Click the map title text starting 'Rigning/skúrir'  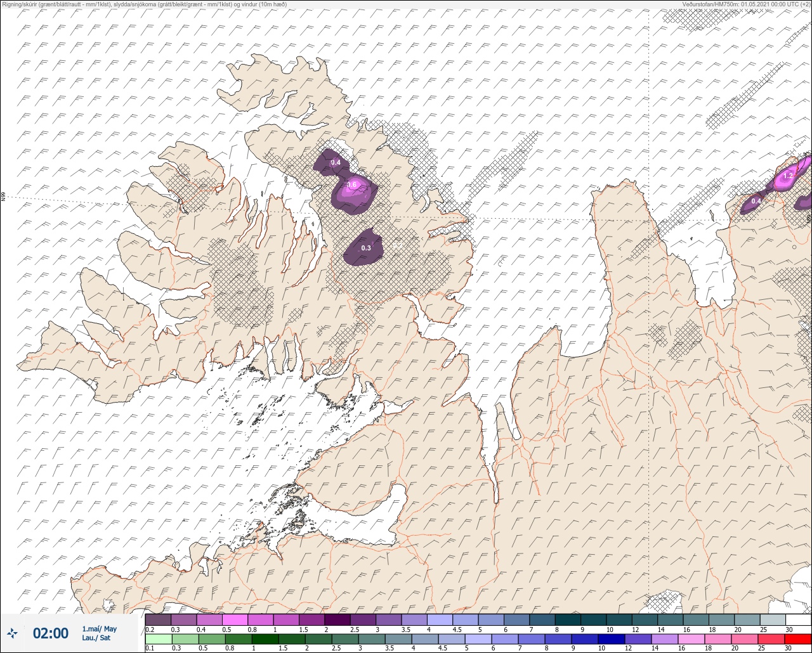pos(144,4)
